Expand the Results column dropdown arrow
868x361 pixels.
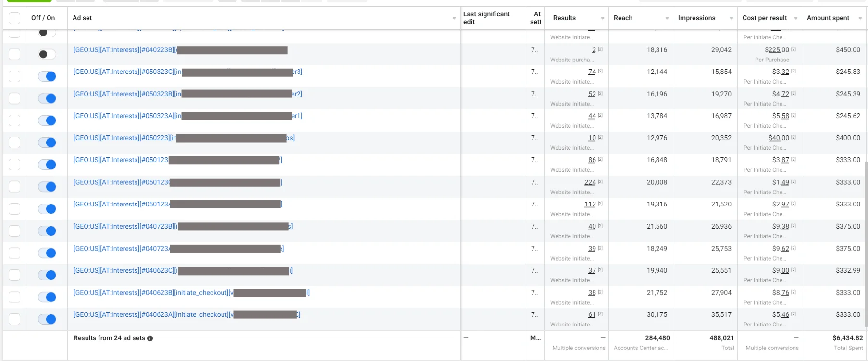point(603,18)
